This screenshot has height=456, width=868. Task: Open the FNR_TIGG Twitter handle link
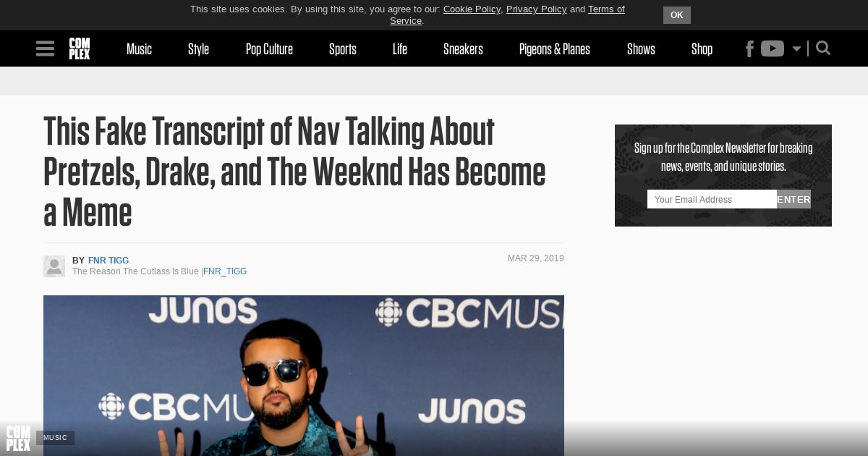(225, 271)
